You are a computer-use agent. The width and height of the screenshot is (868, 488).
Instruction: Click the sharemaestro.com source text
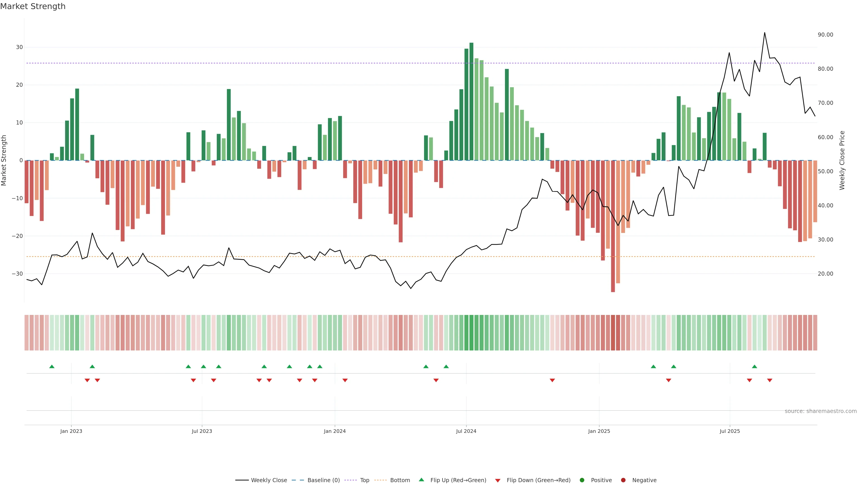pos(821,411)
